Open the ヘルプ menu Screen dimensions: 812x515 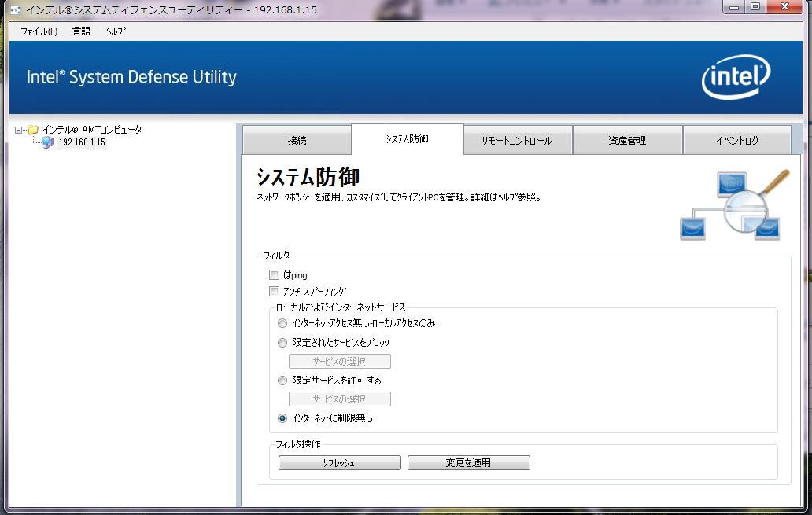116,31
